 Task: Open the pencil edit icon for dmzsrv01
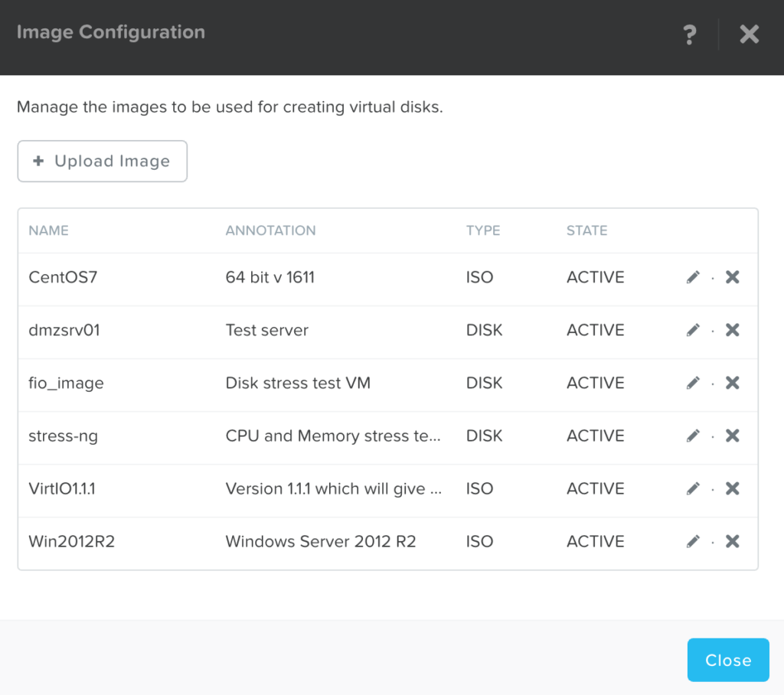click(693, 330)
